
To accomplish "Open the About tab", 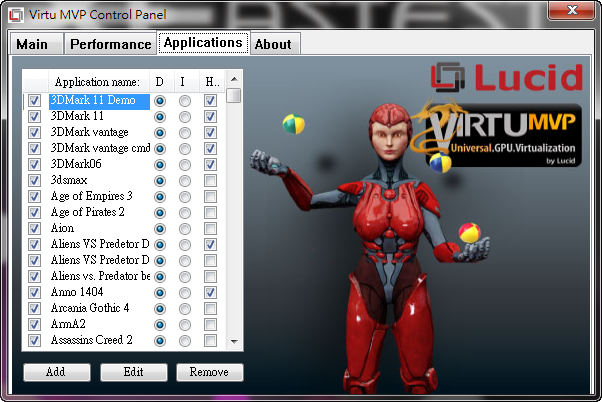I will pos(273,44).
